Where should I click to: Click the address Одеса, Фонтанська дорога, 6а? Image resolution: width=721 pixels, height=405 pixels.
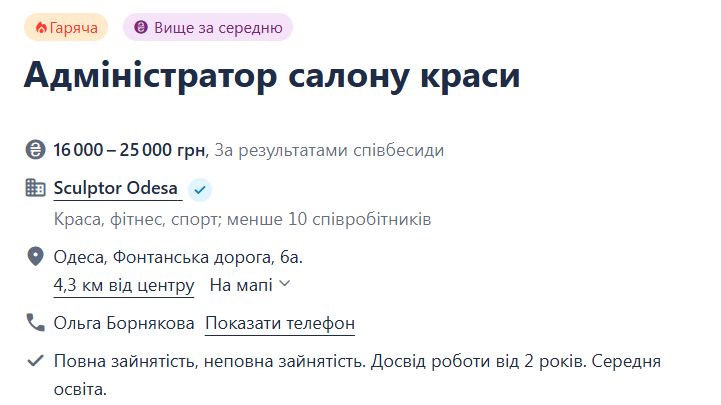click(x=178, y=257)
